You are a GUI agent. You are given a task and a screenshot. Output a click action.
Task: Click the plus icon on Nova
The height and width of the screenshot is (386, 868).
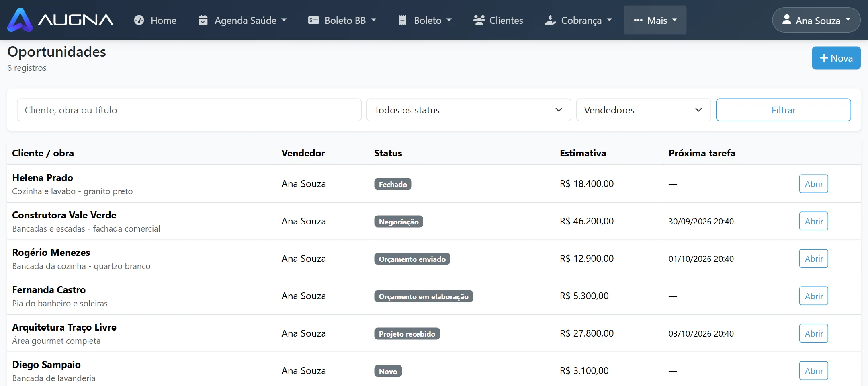pyautogui.click(x=824, y=58)
